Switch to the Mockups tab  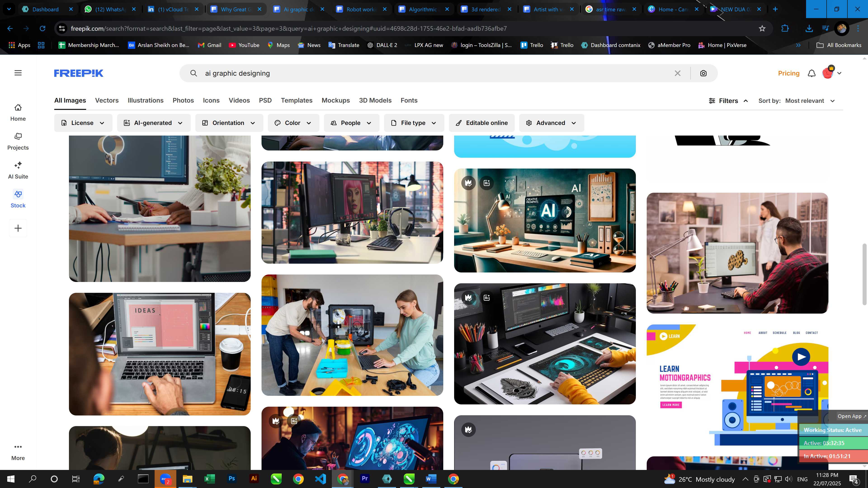pyautogui.click(x=336, y=100)
